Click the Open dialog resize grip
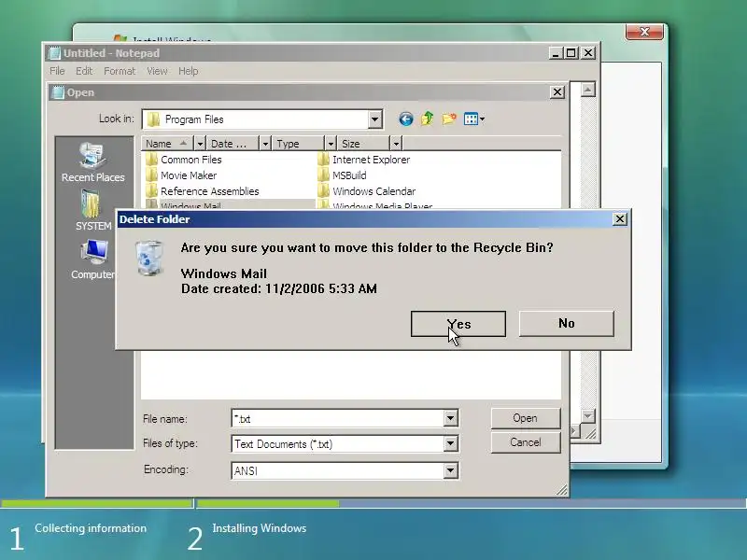This screenshot has width=747, height=560. tap(562, 490)
